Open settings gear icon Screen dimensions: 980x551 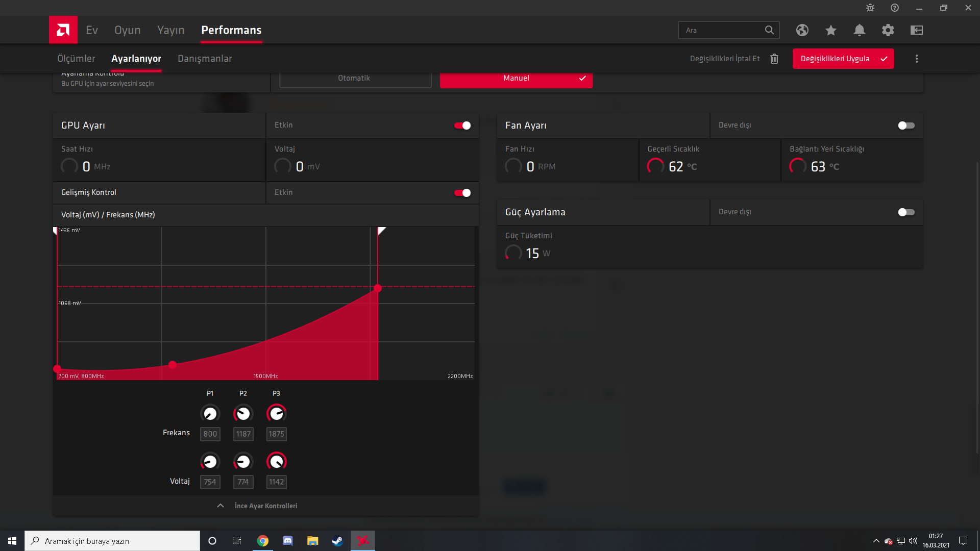pyautogui.click(x=888, y=30)
